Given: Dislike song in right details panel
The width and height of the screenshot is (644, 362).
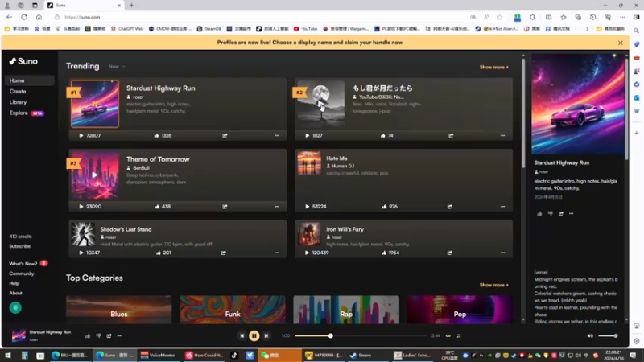Looking at the screenshot, I should pos(550,213).
